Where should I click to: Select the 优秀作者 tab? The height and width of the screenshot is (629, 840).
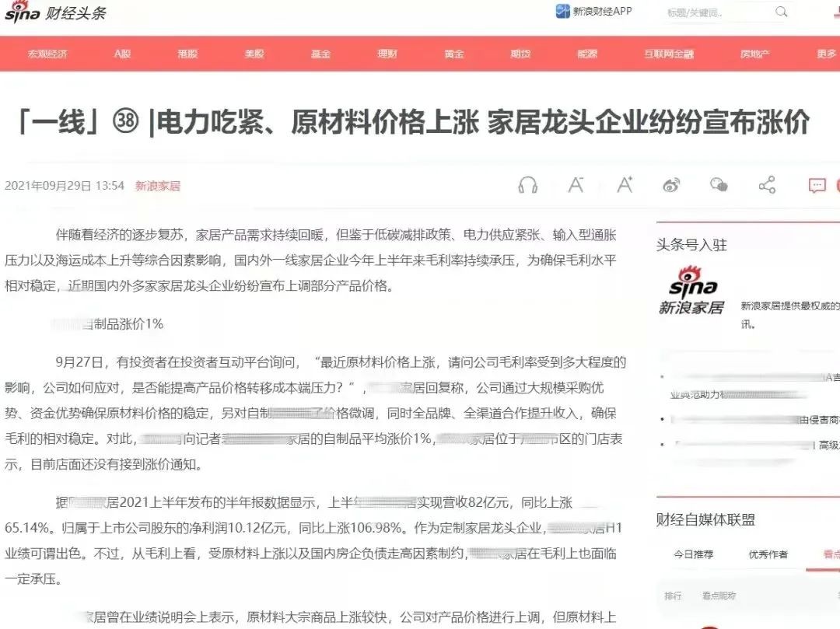768,554
